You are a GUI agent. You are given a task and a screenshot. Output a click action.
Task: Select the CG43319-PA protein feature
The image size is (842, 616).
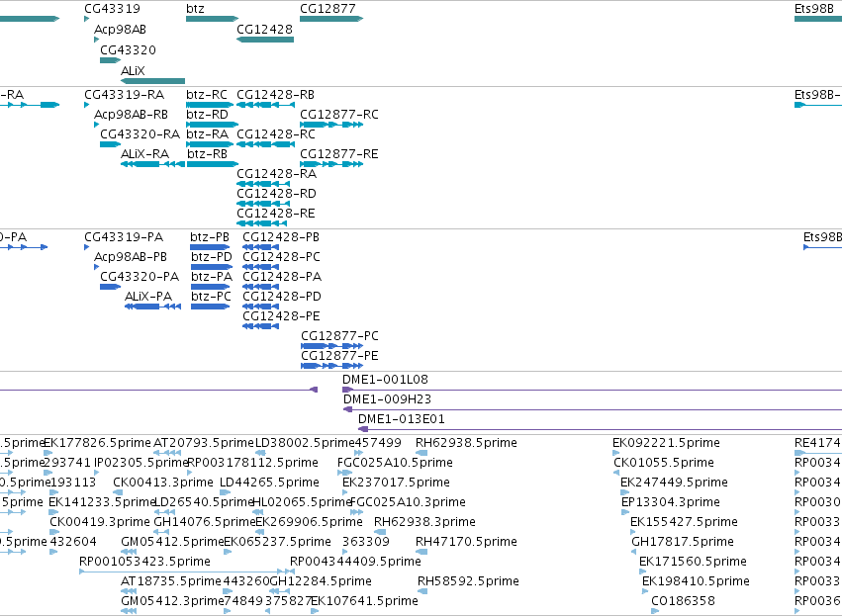coord(86,247)
